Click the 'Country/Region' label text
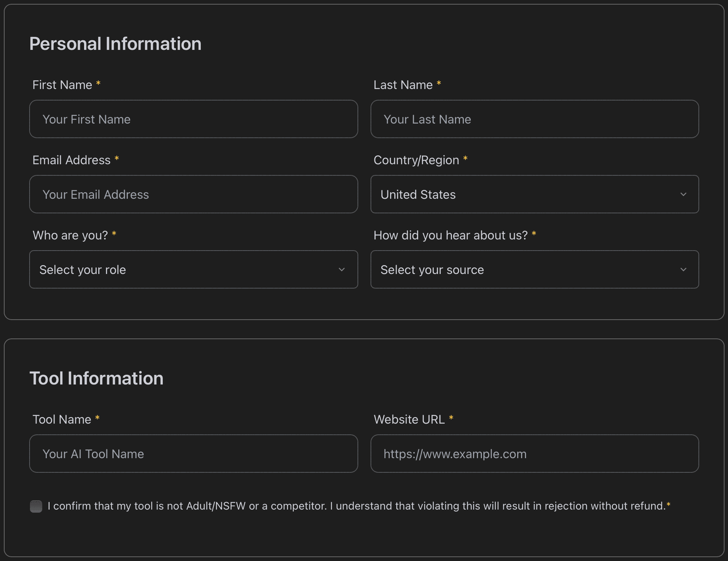Viewport: 728px width, 561px height. click(x=416, y=160)
